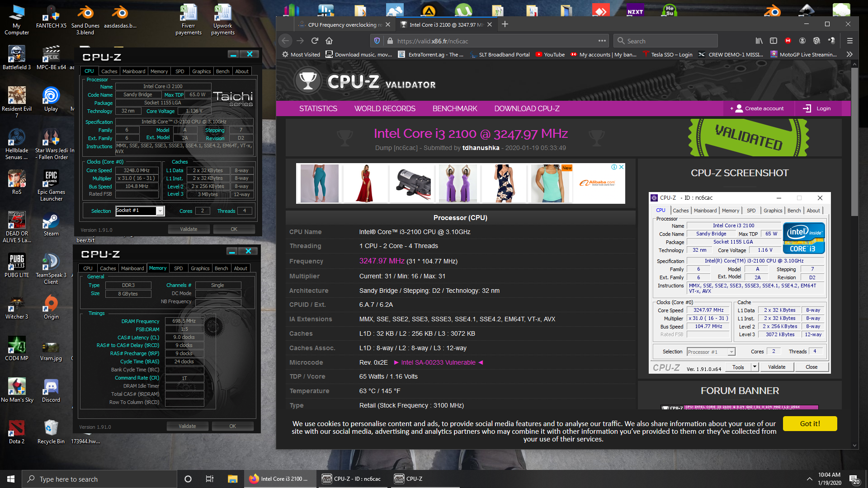Show more bookmarks toolbar chevron
The image size is (868, 488).
click(x=849, y=54)
